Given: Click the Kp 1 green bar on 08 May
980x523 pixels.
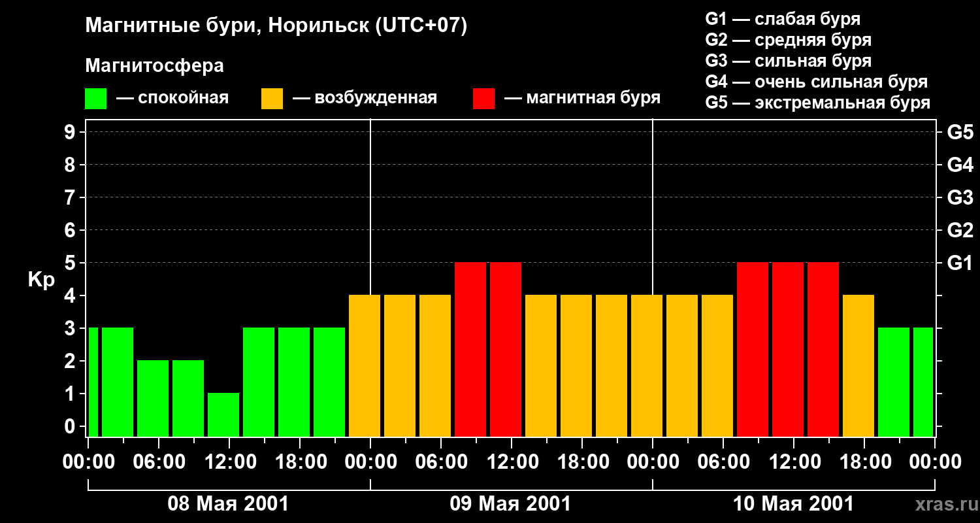Looking at the screenshot, I should tap(223, 414).
